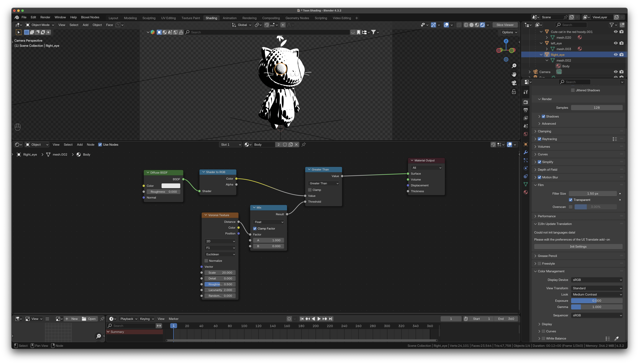This screenshot has width=639, height=364.
Task: Expand mesh.020 in the outliner
Action: click(x=547, y=38)
